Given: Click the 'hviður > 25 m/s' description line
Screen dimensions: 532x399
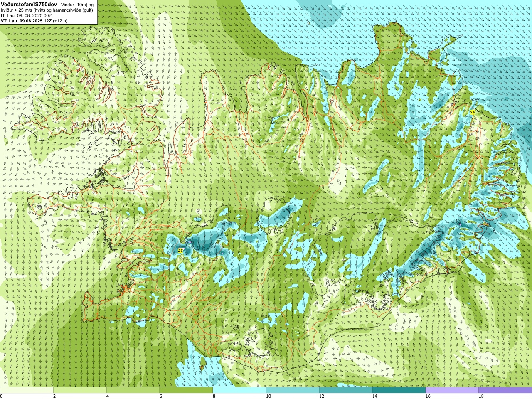Looking at the screenshot, I should coord(47,10).
